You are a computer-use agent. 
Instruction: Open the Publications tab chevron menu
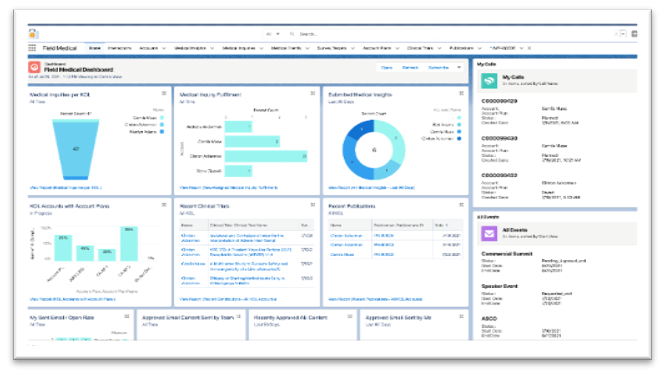click(x=479, y=48)
